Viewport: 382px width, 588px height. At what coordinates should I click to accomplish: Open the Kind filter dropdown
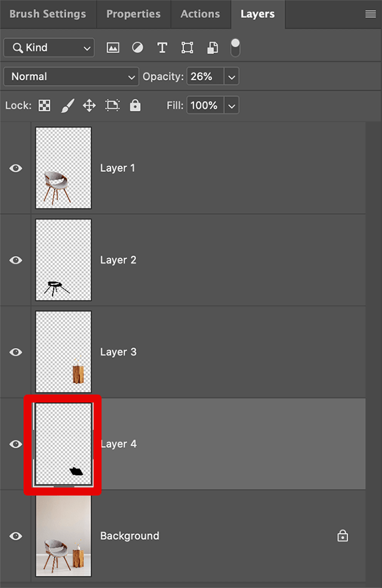click(48, 47)
